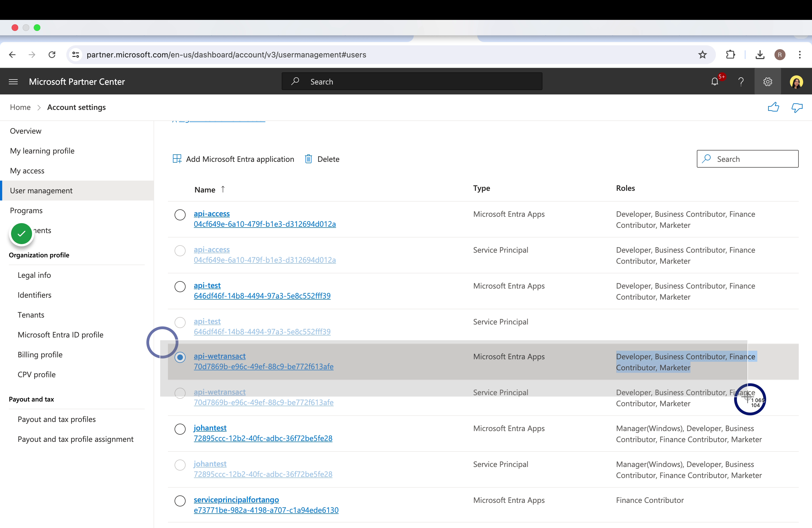The width and height of the screenshot is (812, 528).
Task: Open the Chrome profile R avatar
Action: click(780, 55)
